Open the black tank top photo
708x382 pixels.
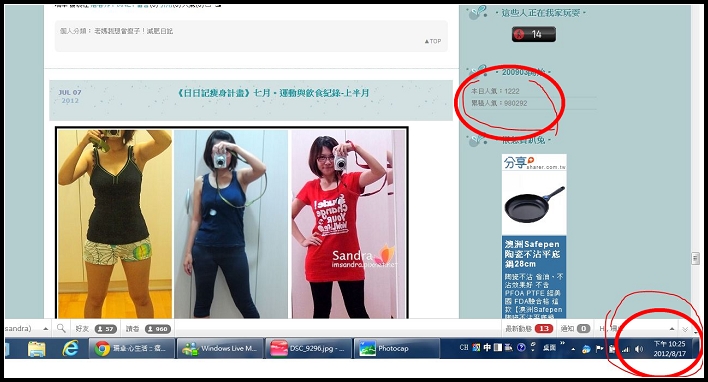pos(115,224)
